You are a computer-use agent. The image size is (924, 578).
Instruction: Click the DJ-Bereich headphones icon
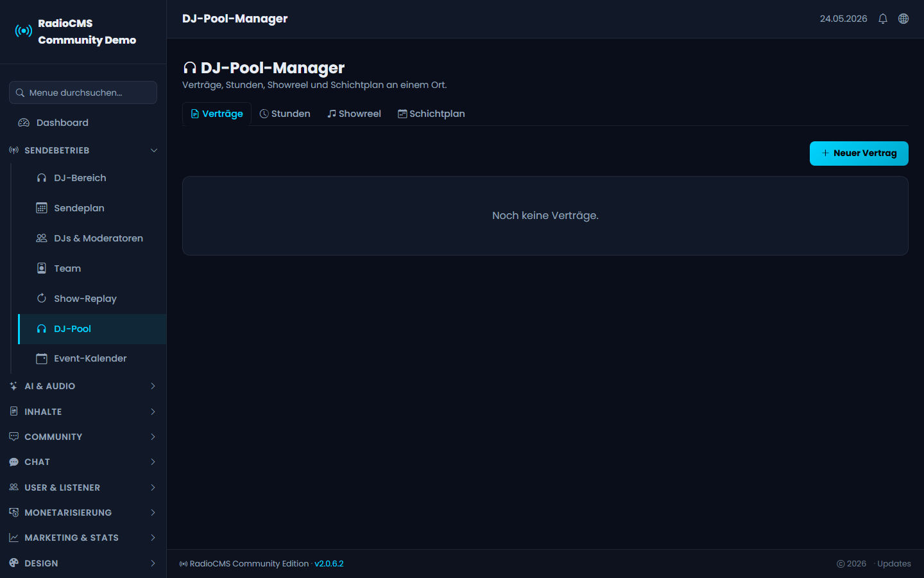point(42,178)
